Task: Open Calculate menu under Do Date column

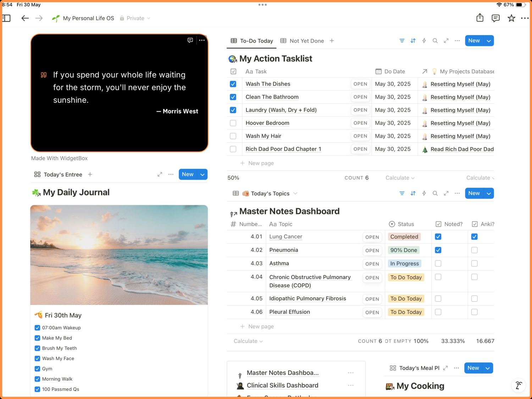Action: pyautogui.click(x=400, y=178)
